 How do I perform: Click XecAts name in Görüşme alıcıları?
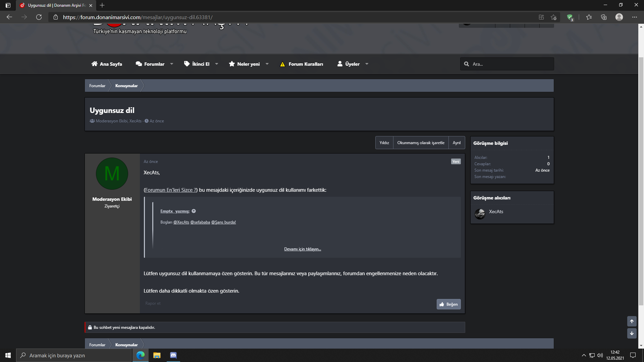point(496,212)
